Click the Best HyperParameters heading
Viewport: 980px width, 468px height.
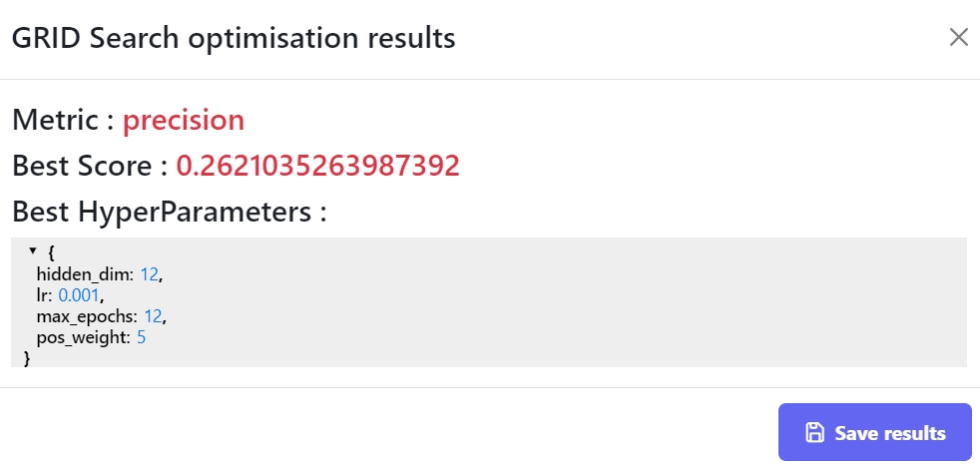point(170,212)
